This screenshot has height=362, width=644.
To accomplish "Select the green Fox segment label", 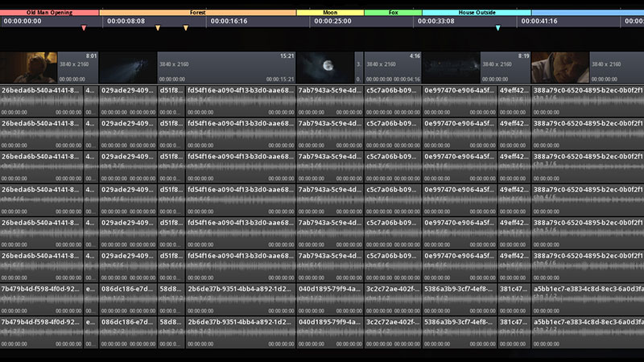I will 393,13.
